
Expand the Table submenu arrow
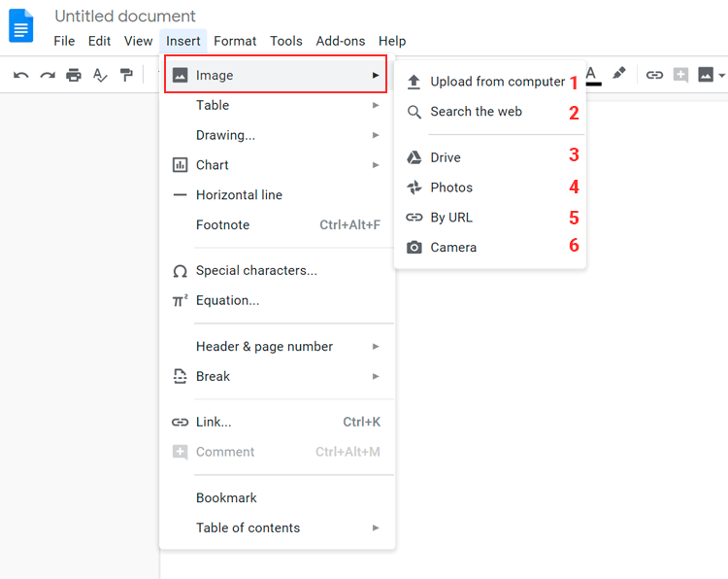coord(376,105)
